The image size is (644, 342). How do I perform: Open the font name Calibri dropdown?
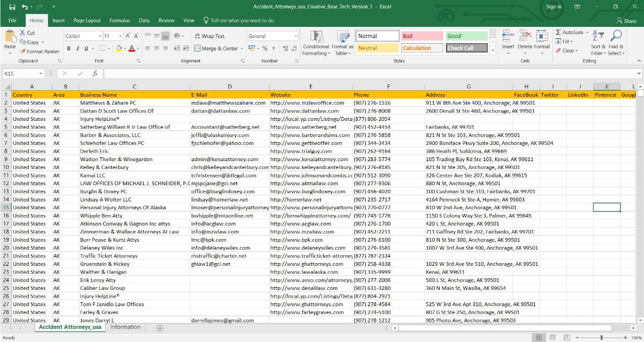tap(100, 36)
